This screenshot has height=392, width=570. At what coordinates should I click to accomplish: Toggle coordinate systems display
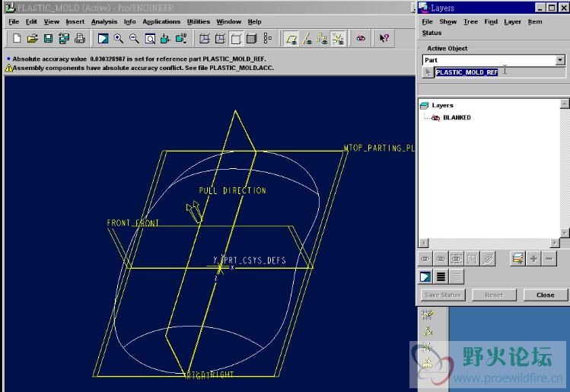[x=338, y=38]
